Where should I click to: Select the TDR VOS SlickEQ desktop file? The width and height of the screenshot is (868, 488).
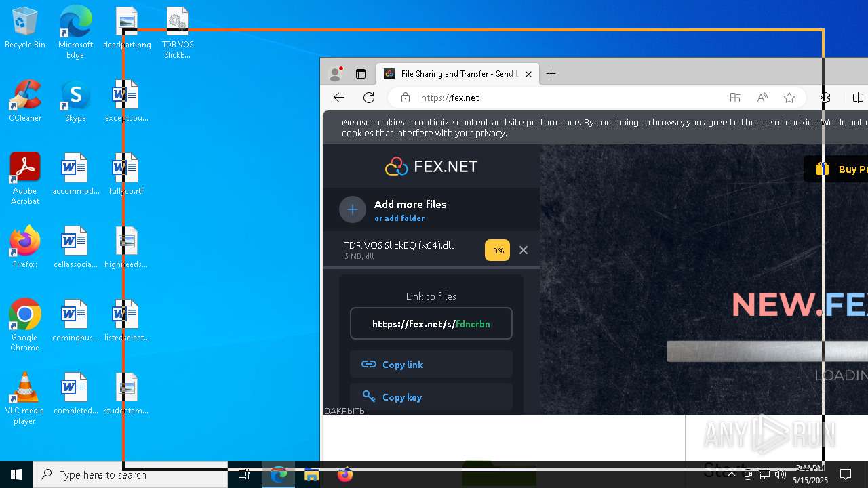[x=177, y=33]
